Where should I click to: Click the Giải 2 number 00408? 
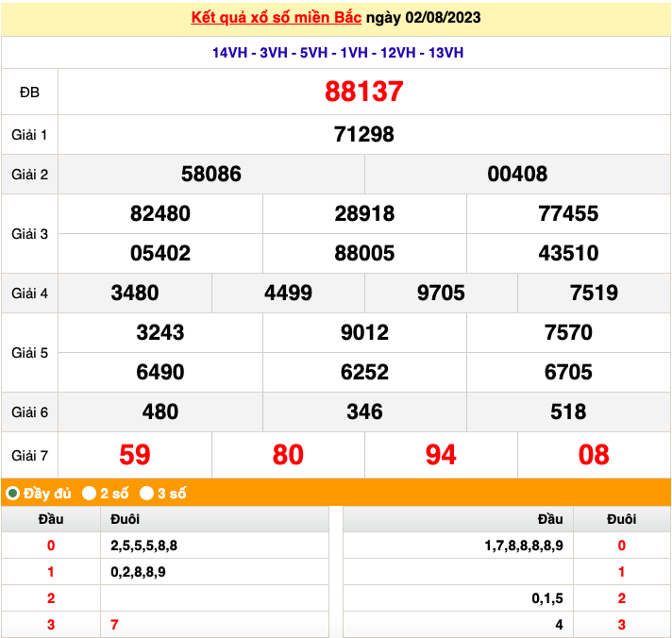tap(517, 174)
